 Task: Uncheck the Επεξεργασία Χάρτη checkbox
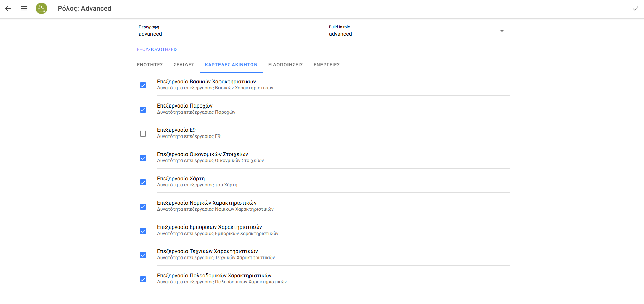tap(143, 182)
